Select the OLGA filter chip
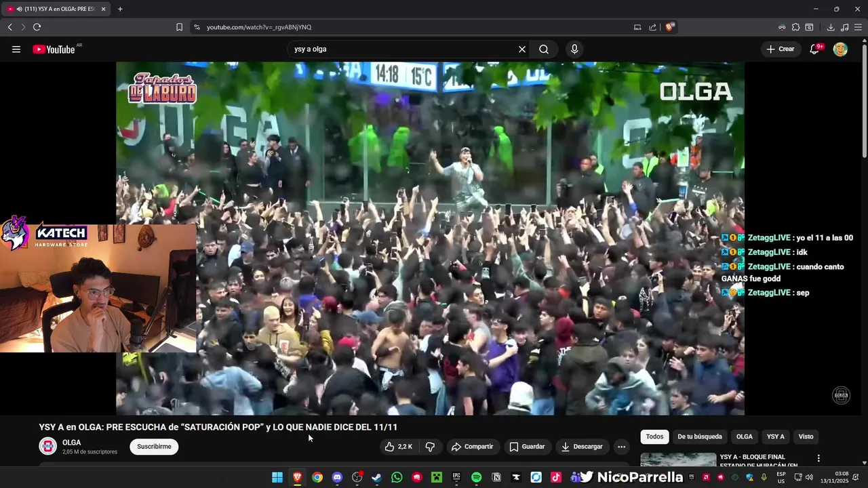 click(745, 436)
